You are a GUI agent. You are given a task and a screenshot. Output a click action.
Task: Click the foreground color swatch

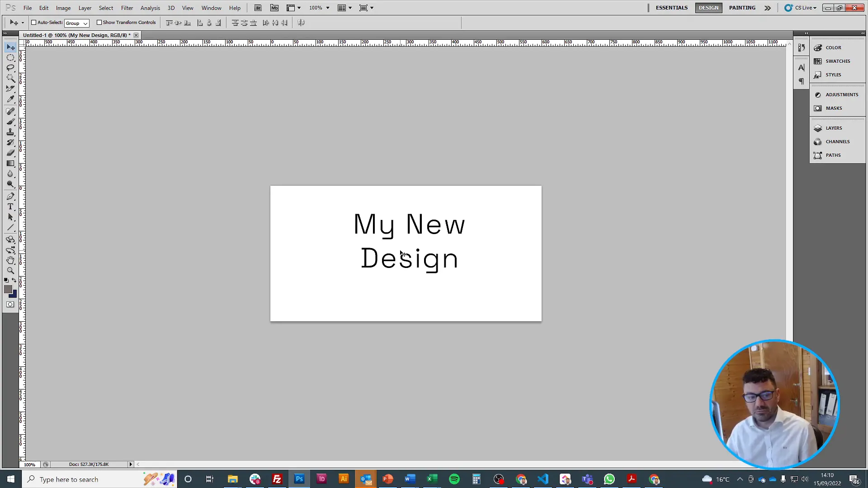pos(7,289)
